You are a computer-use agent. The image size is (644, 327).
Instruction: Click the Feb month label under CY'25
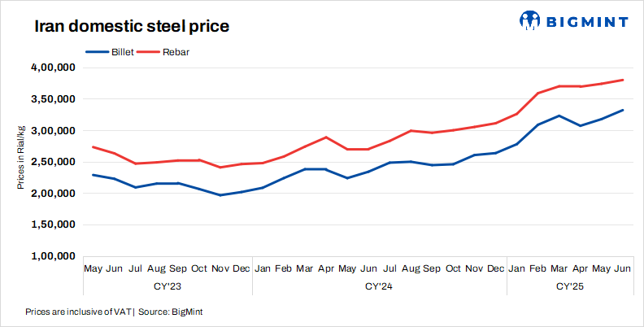point(538,268)
